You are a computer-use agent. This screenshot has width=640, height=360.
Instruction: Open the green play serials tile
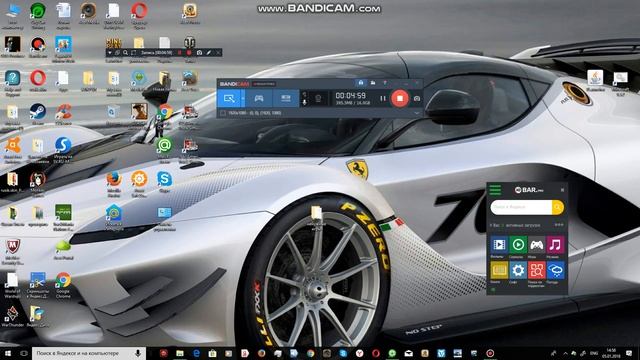(x=518, y=244)
